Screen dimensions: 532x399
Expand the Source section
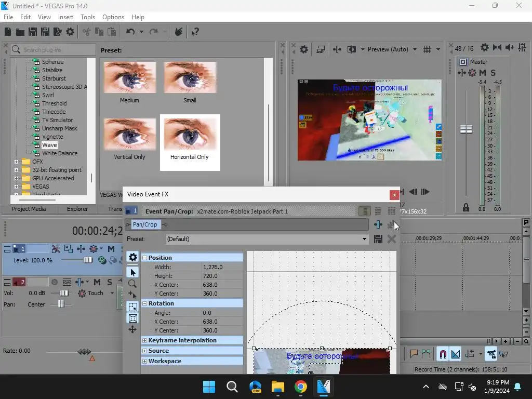click(x=144, y=351)
